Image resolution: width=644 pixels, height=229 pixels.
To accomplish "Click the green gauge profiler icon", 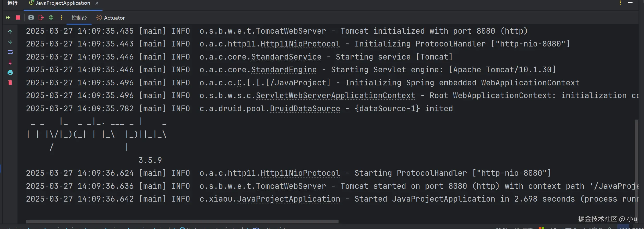I will (51, 17).
